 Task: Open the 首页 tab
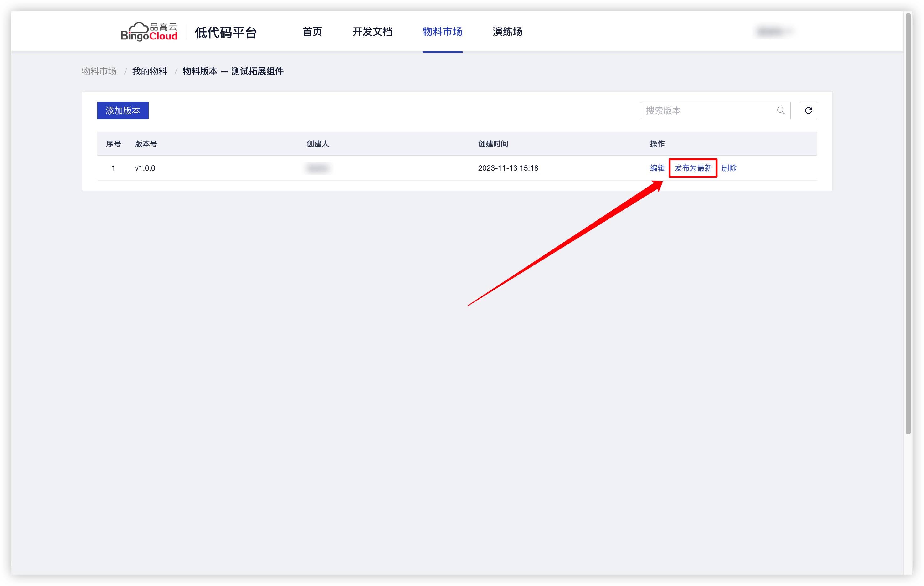point(312,32)
